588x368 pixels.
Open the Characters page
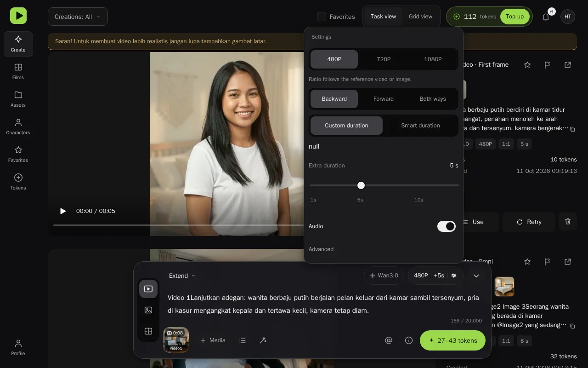click(18, 127)
